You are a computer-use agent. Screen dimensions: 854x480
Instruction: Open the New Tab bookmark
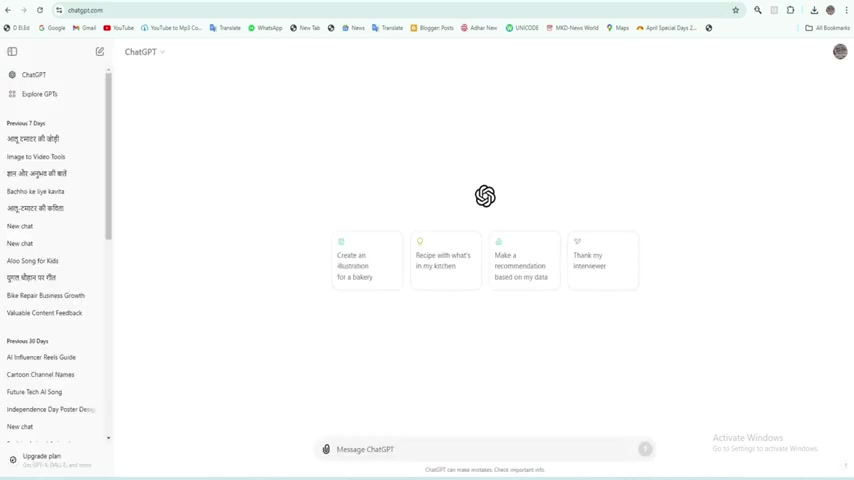point(305,28)
